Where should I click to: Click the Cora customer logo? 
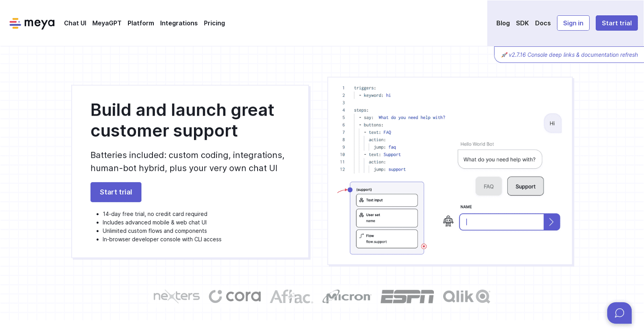pyautogui.click(x=235, y=297)
